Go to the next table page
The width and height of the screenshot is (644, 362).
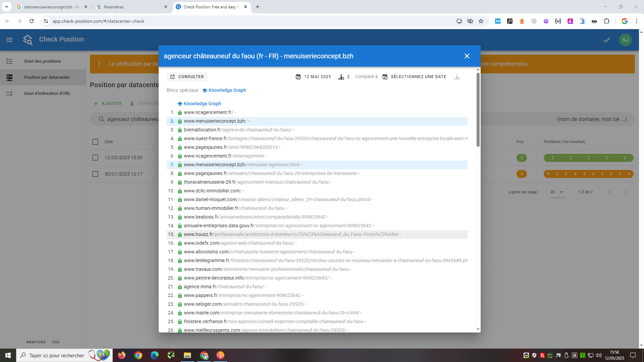[x=626, y=192]
